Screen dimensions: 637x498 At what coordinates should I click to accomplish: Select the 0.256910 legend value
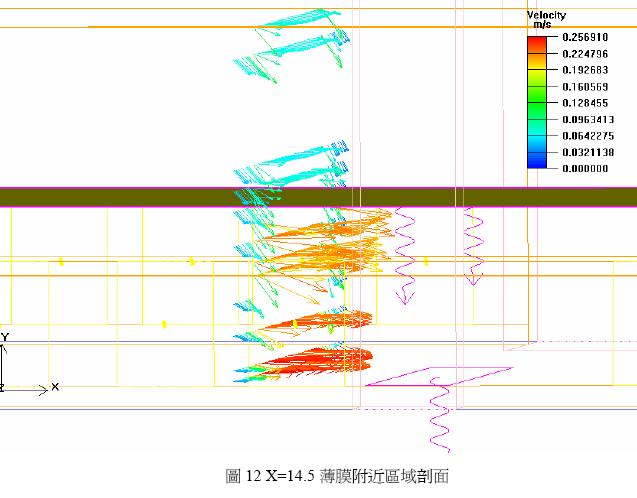tap(585, 37)
